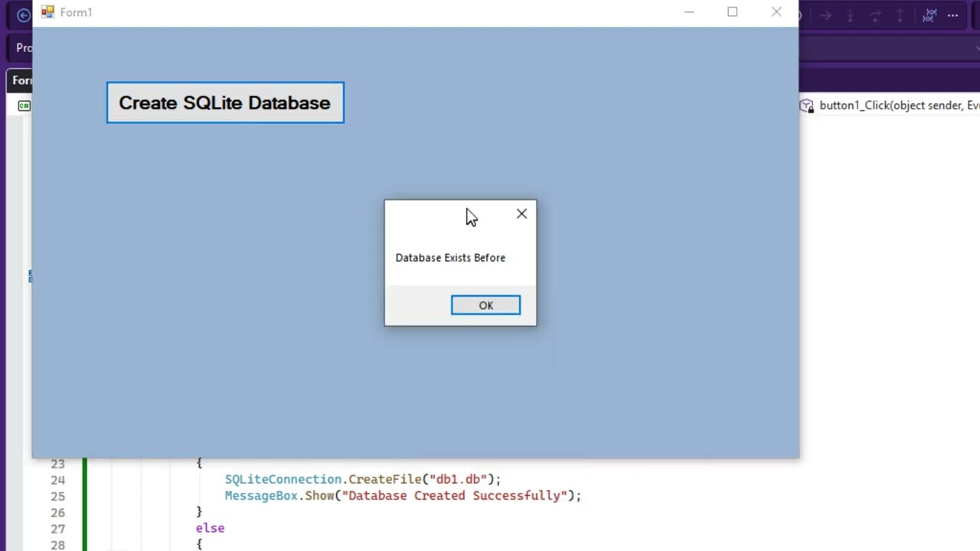
Task: Minimize the Form1 window
Action: click(689, 12)
